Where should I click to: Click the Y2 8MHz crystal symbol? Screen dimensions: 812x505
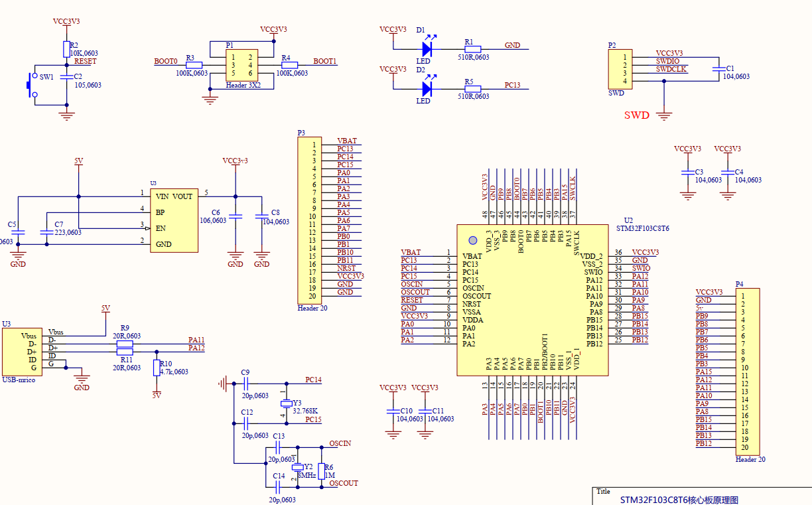(297, 467)
